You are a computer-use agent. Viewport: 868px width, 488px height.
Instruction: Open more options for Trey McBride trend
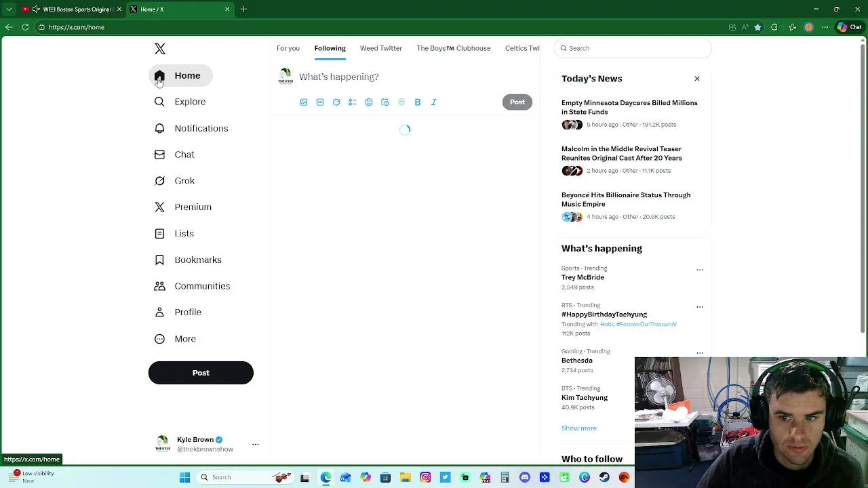(700, 270)
